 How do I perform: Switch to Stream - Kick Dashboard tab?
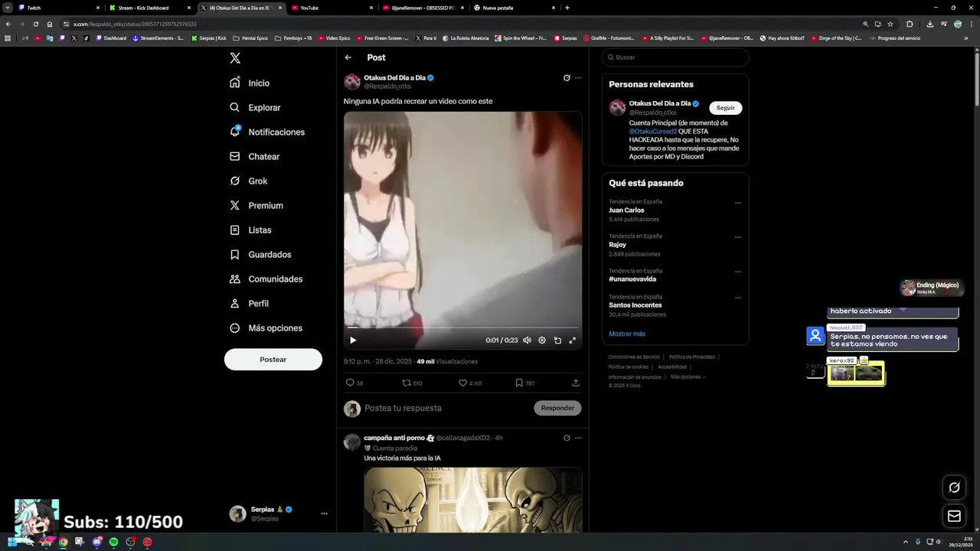[149, 8]
